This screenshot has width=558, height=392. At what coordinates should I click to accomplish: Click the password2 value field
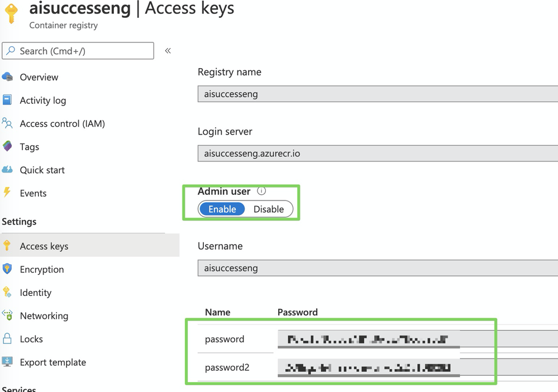coord(369,367)
